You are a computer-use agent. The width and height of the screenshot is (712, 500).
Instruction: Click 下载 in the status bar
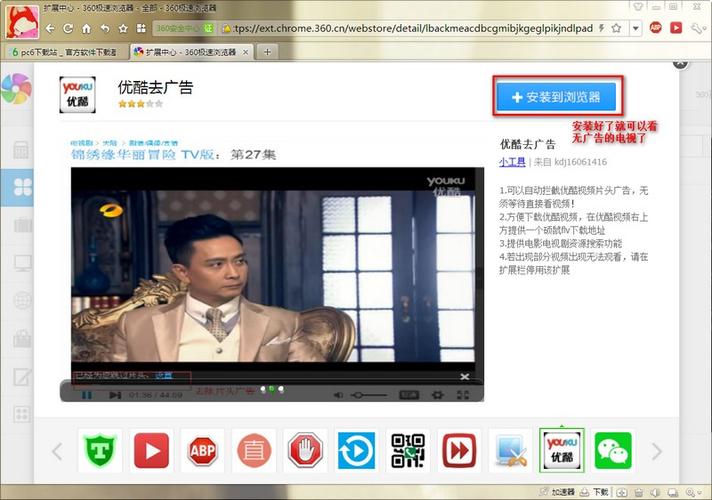pyautogui.click(x=595, y=492)
